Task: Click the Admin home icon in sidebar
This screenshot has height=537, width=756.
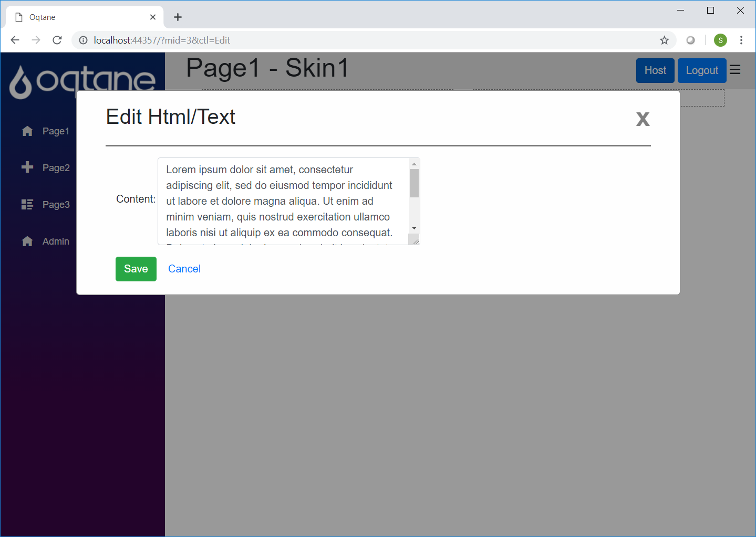Action: pos(27,241)
